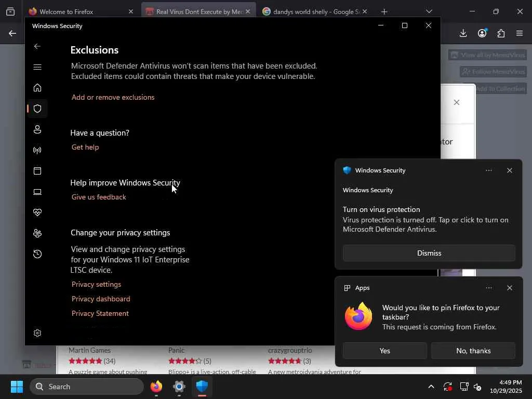532x399 pixels.
Task: Close the dandys world shelly tab
Action: pos(365,11)
